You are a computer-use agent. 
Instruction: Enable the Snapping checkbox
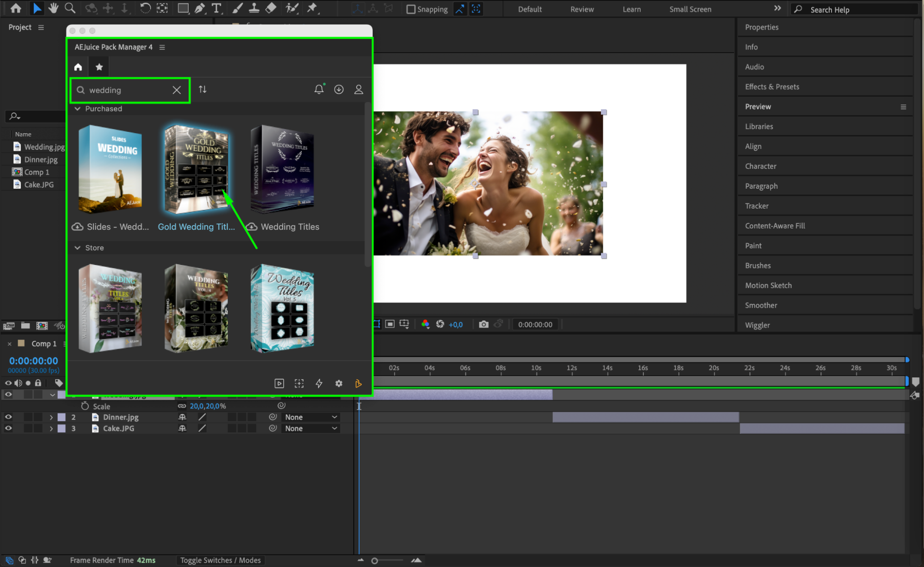411,9
